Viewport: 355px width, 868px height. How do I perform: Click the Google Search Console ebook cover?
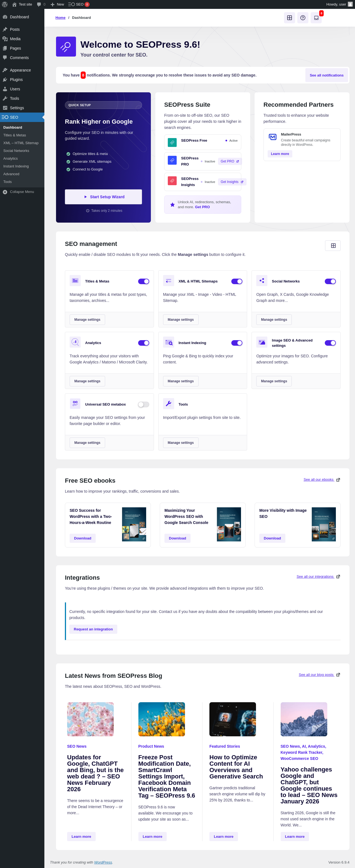tap(229, 524)
